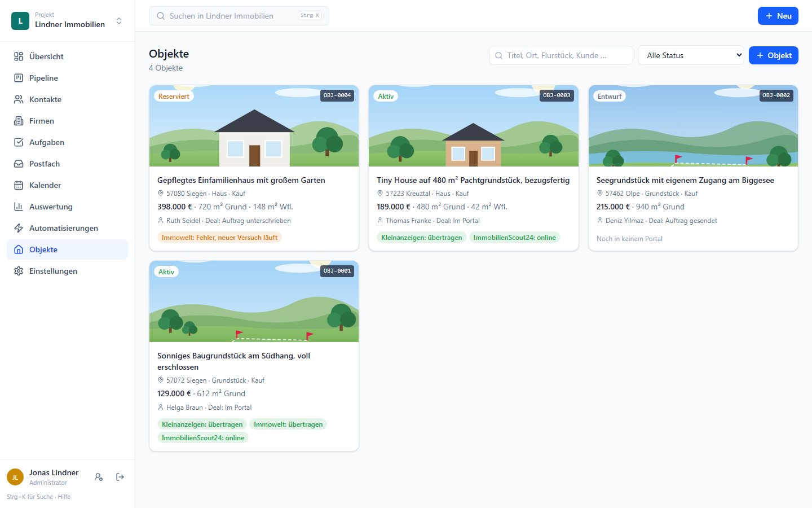Open Kontakte from the sidebar
Viewport: 812px width, 508px height.
coord(68,99)
